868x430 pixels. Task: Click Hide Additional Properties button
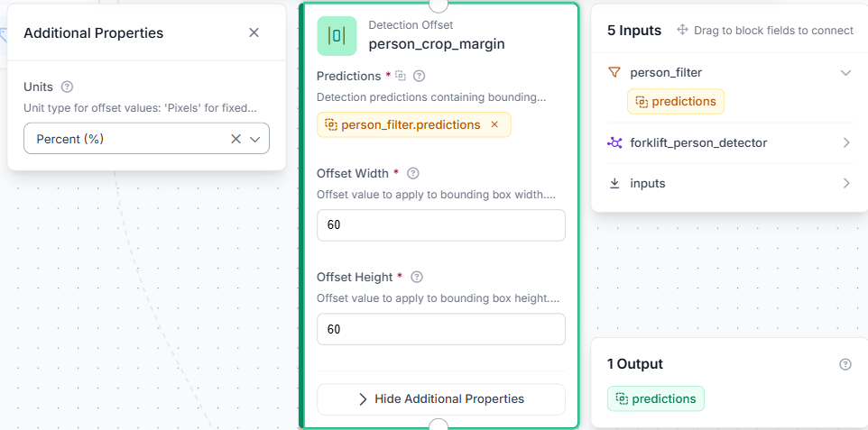tap(441, 399)
